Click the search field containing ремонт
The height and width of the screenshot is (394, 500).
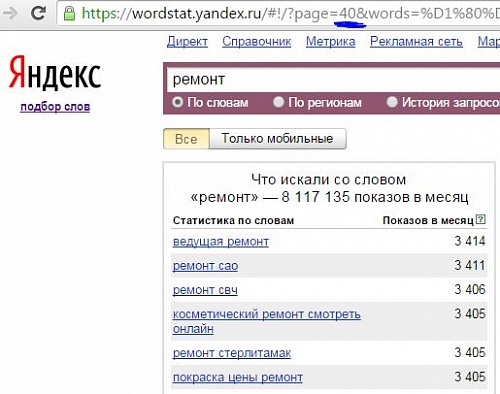(x=333, y=80)
